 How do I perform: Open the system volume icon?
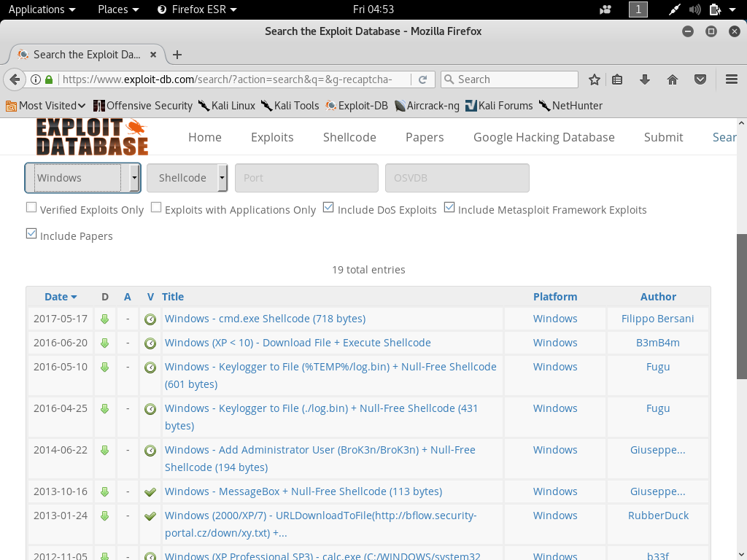click(694, 9)
